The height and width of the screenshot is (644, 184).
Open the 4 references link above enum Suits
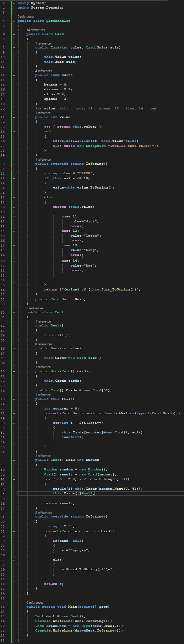click(44, 71)
